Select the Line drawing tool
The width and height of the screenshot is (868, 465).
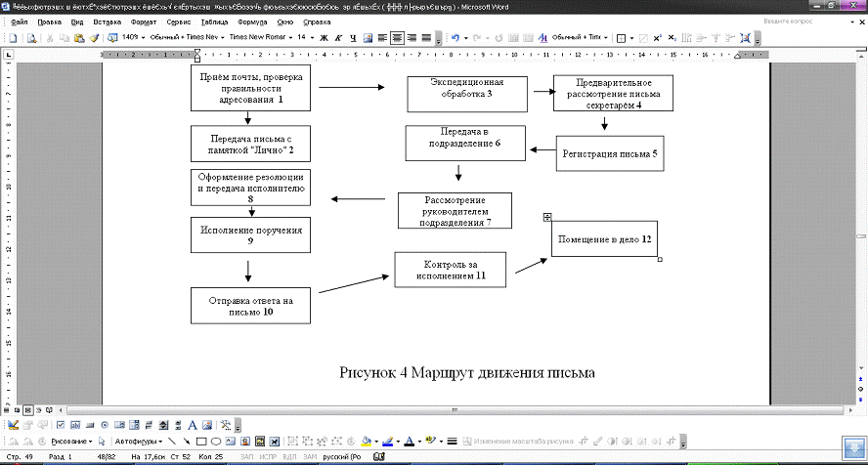click(172, 441)
